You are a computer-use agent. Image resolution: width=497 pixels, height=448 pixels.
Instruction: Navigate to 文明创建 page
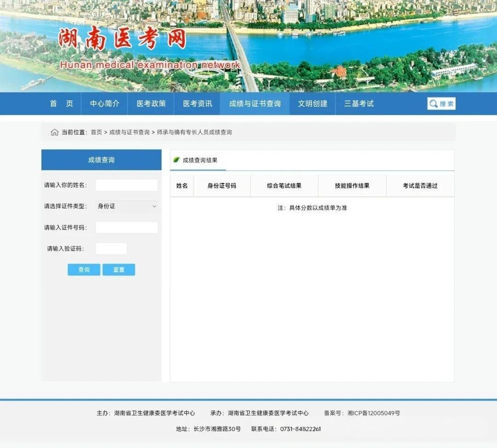(x=312, y=104)
